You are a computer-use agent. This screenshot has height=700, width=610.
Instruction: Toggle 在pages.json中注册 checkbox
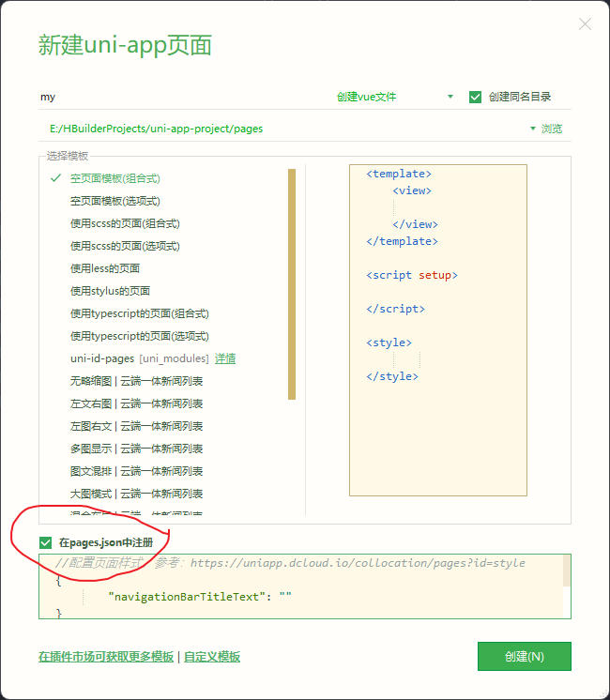click(46, 543)
